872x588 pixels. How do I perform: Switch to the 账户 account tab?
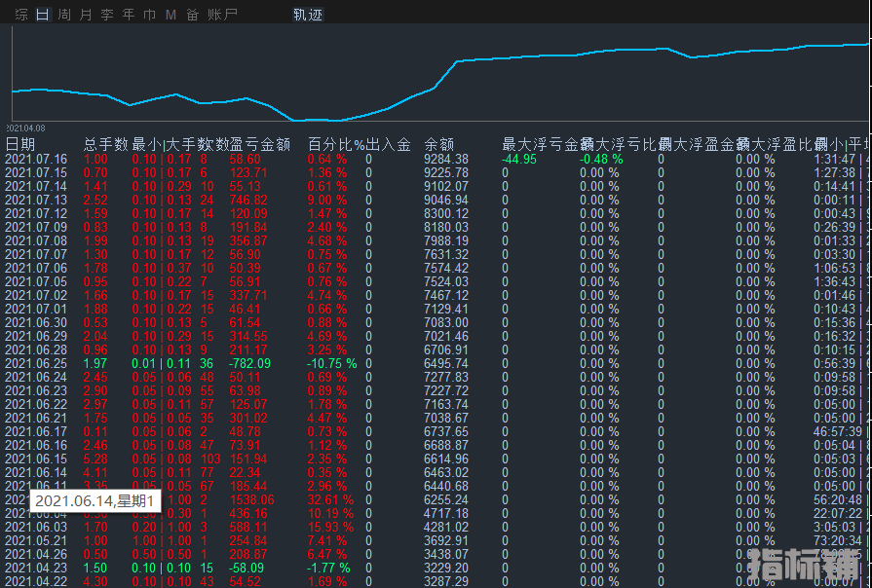tap(223, 15)
